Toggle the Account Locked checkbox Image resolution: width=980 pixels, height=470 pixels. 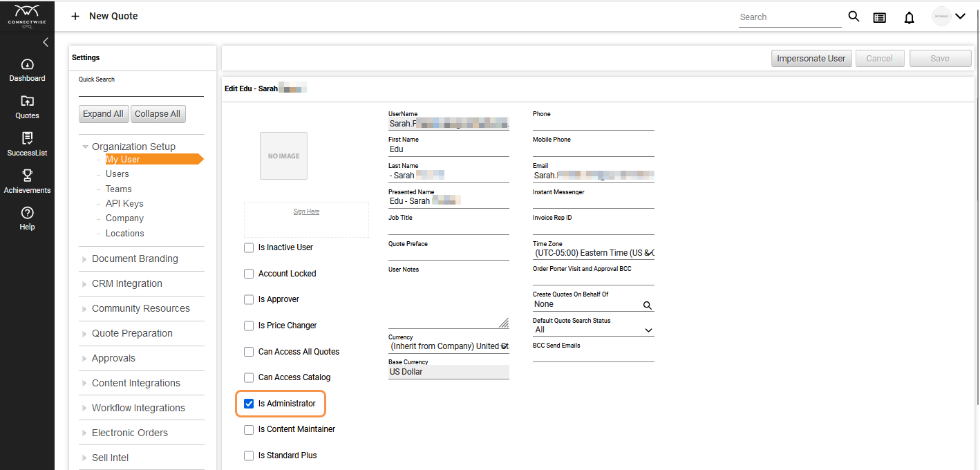(249, 274)
